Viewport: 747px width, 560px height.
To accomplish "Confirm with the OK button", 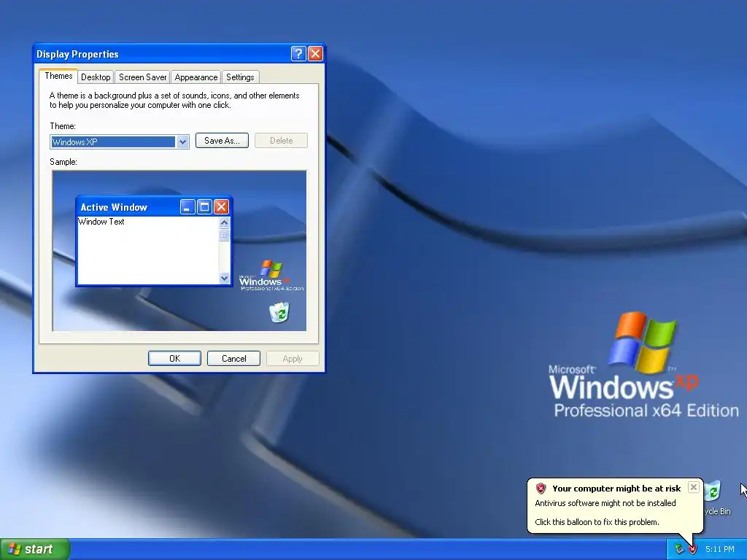I will point(174,359).
